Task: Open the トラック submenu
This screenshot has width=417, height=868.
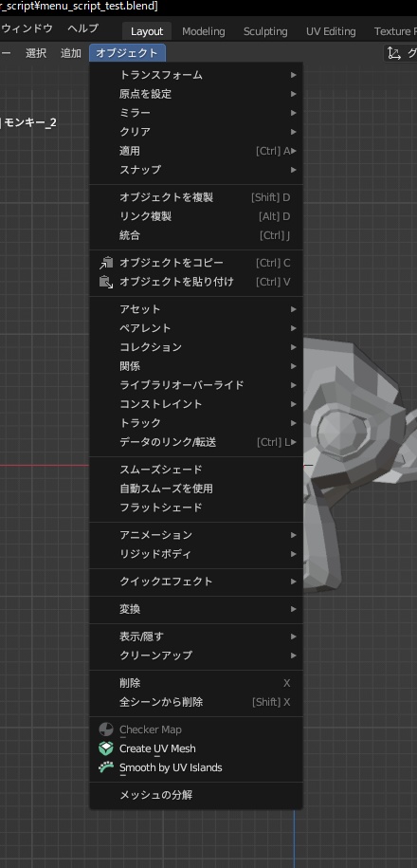Action: (x=196, y=423)
